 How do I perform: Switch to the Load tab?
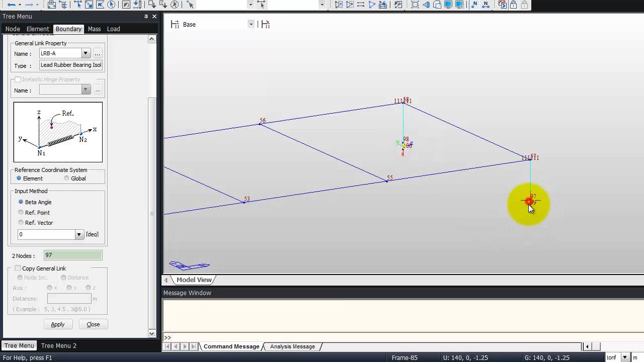[113, 29]
